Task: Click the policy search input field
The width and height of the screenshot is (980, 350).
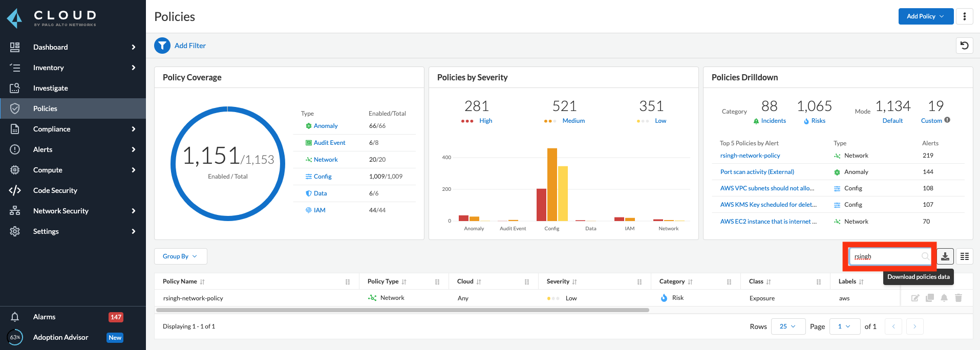Action: pyautogui.click(x=887, y=256)
